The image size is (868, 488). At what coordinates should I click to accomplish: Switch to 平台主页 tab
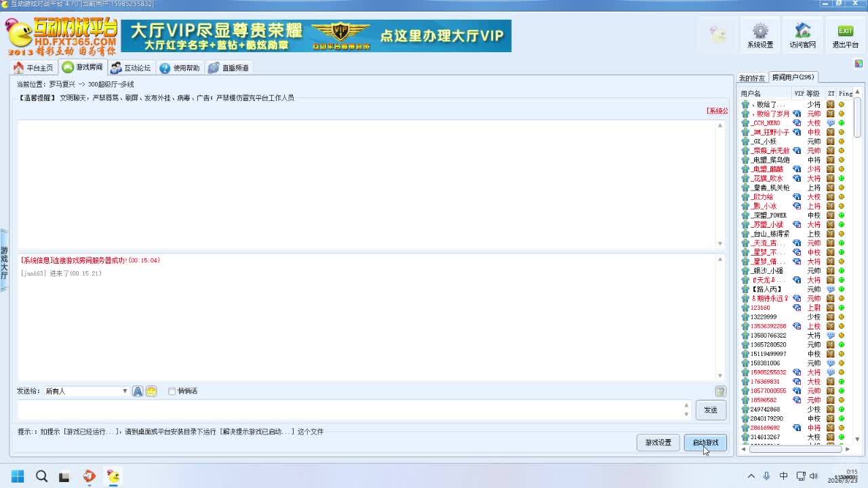coord(33,68)
